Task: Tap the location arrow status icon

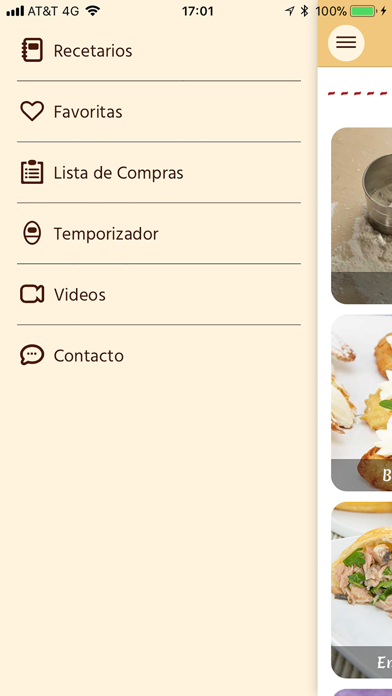Action: 290,11
